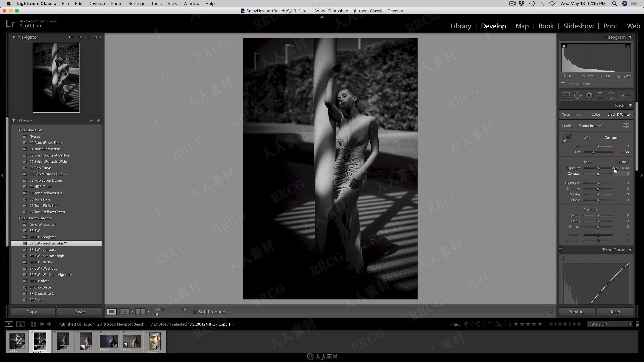Viewport: 644px width, 362px height.
Task: Apply the SR BW - contrast high preset
Action: click(x=47, y=256)
